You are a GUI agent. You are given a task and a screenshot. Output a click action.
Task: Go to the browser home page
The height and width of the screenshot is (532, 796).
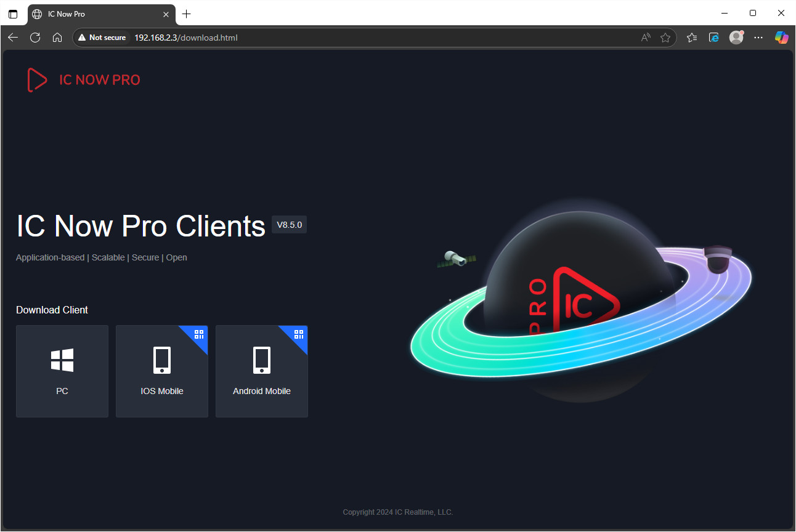point(57,38)
